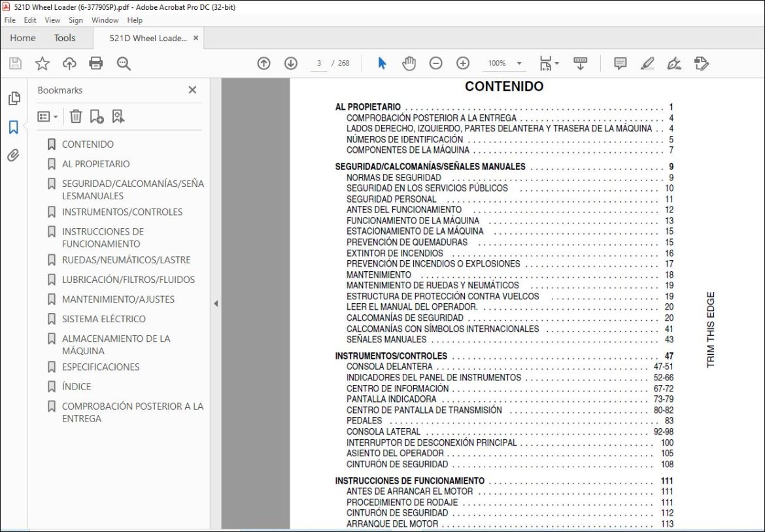The width and height of the screenshot is (765, 532).
Task: Open the bookmarks options dropdown
Action: click(x=48, y=116)
